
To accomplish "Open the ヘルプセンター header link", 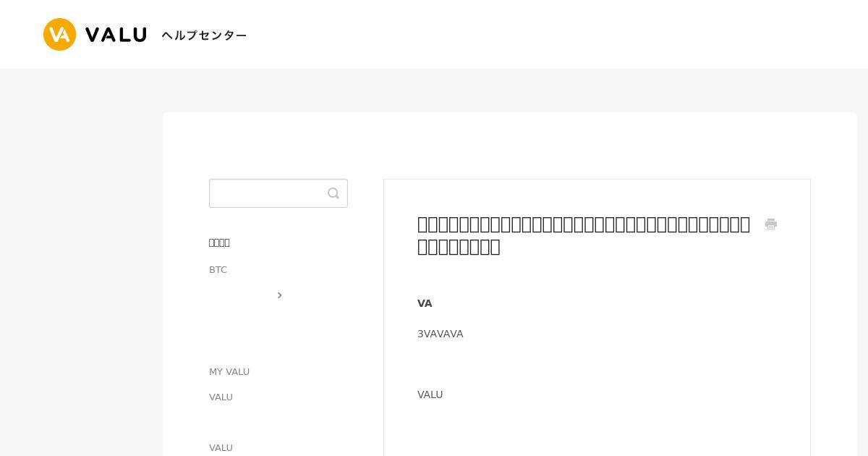I will [x=204, y=35].
